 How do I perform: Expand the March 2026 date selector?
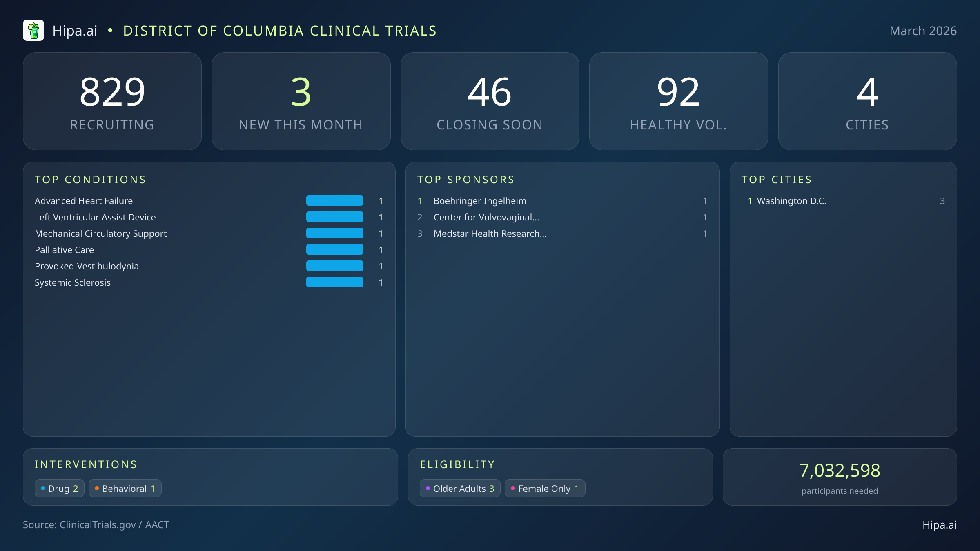pos(923,30)
